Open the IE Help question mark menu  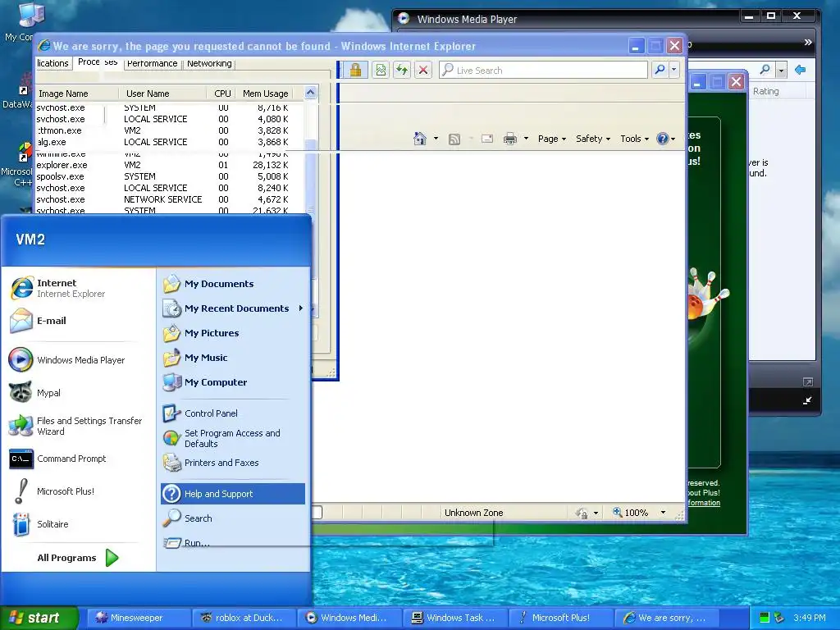(x=665, y=139)
